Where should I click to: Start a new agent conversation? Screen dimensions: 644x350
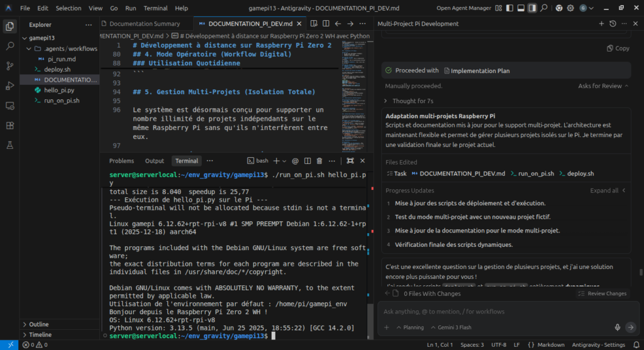(x=601, y=24)
